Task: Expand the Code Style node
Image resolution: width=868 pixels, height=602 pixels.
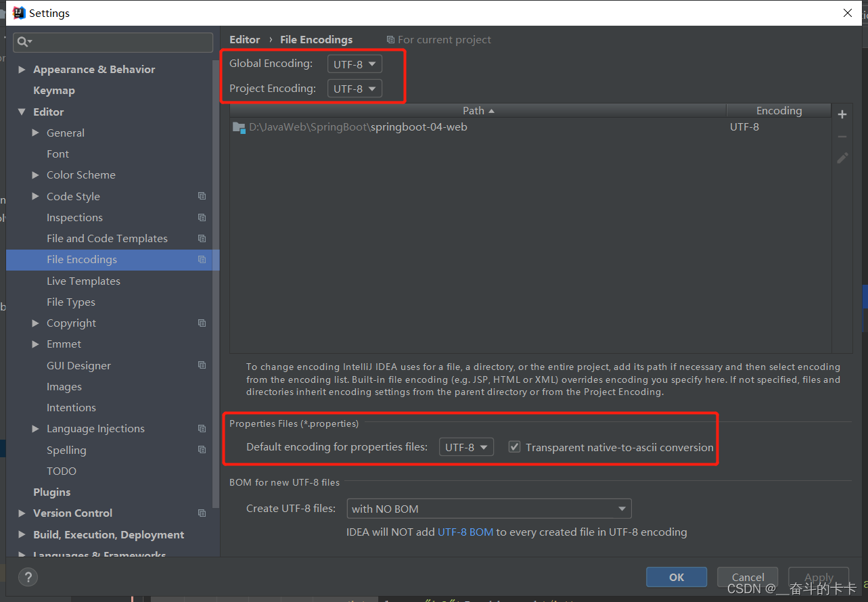Action: 36,196
